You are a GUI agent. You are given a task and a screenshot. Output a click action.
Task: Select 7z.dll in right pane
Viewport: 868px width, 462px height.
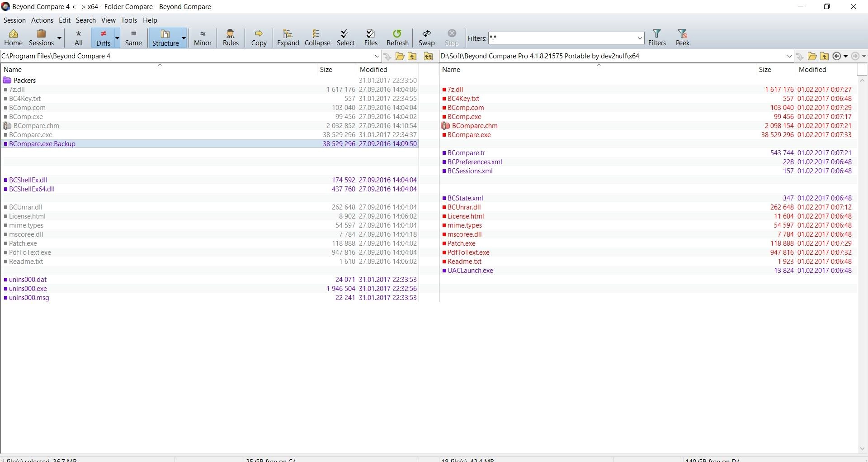648,90
